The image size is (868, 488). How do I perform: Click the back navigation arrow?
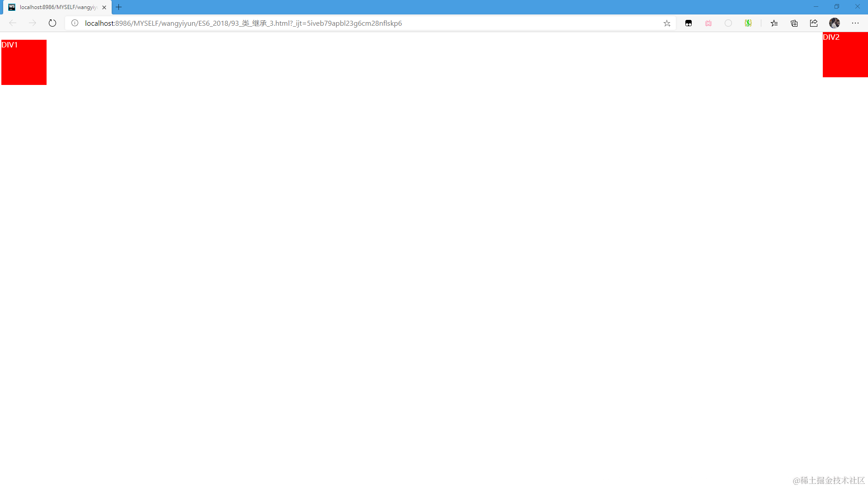click(x=13, y=23)
